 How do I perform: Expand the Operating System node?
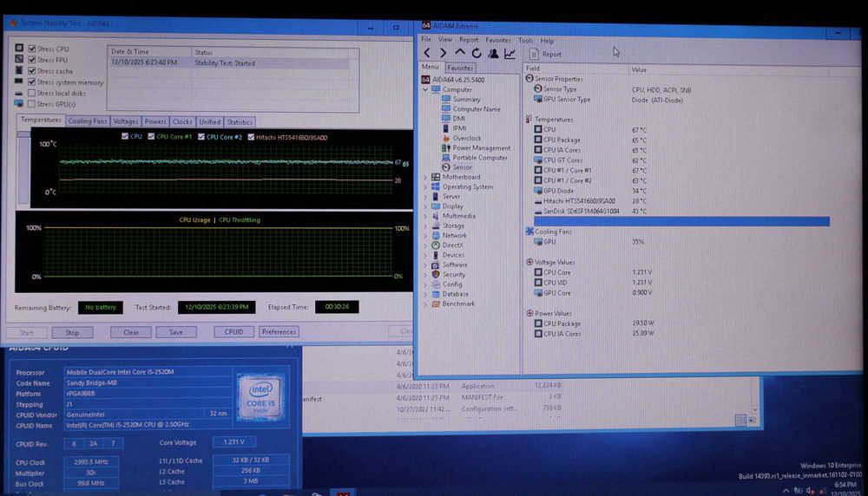click(x=425, y=187)
